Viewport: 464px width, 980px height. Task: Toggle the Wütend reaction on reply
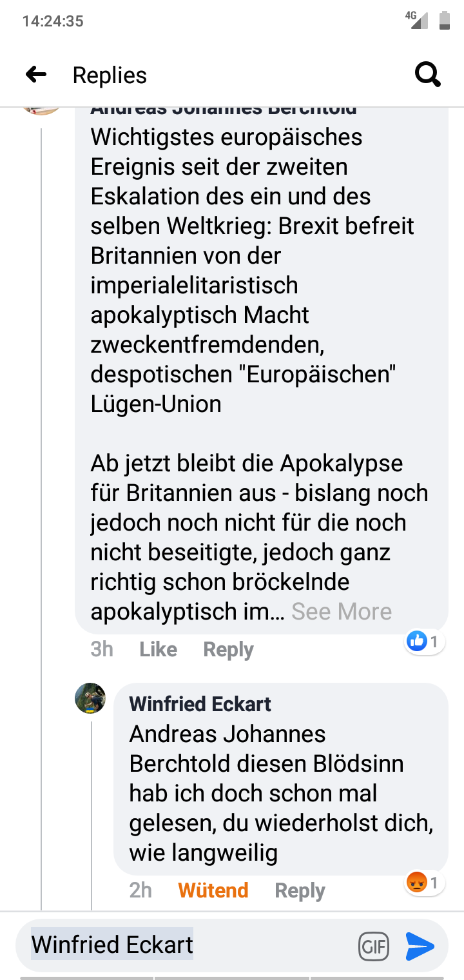213,890
